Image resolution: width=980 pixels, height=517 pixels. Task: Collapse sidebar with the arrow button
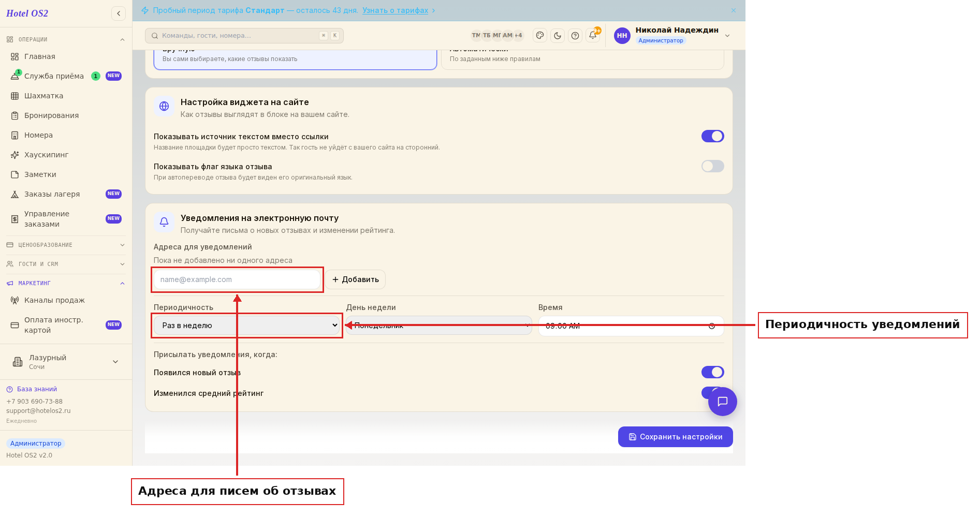[x=119, y=13]
